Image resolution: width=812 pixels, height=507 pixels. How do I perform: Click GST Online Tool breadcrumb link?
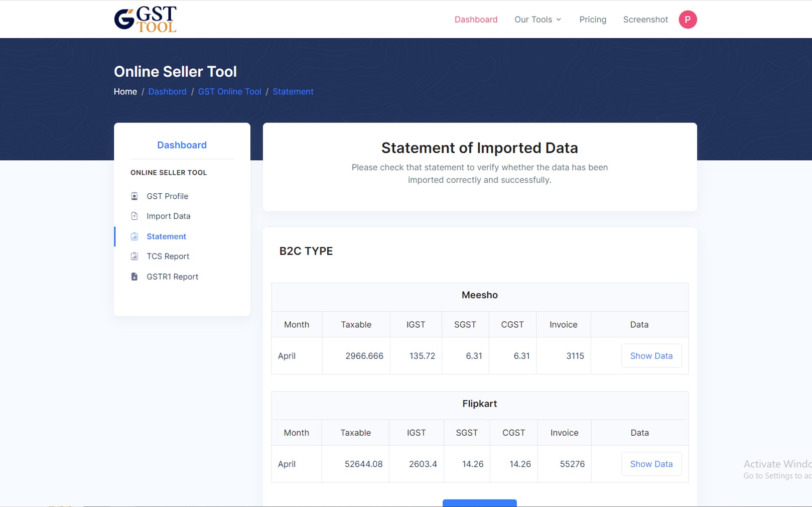(229, 91)
